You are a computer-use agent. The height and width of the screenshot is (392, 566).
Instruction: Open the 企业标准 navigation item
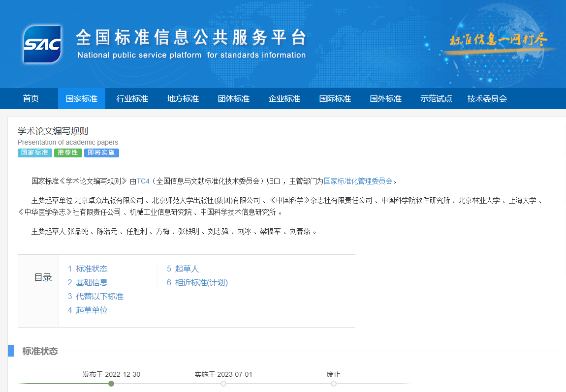(284, 98)
